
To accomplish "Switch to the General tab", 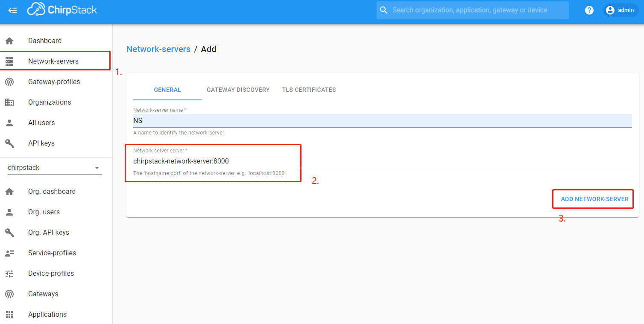I will point(167,90).
